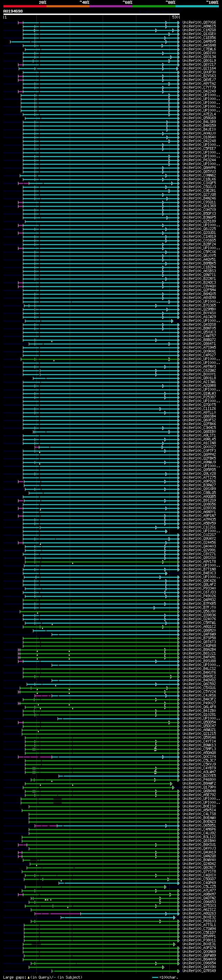Open hit UniRef100_O18640
Screen dimensions: 222x980
199,137
